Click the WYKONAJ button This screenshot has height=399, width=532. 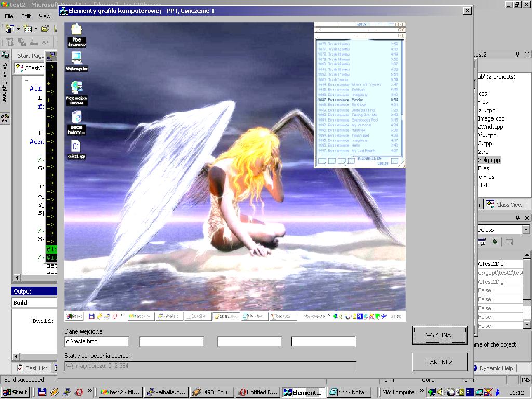439,335
